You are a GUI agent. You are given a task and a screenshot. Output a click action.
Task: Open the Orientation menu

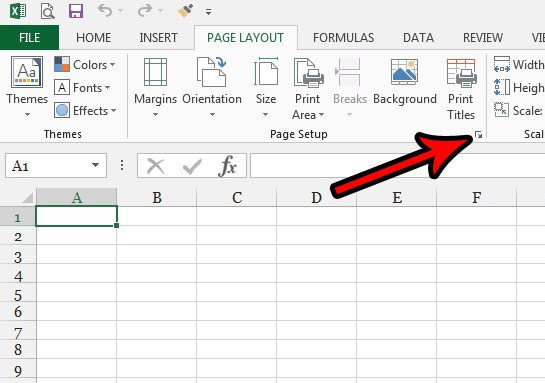[x=212, y=88]
